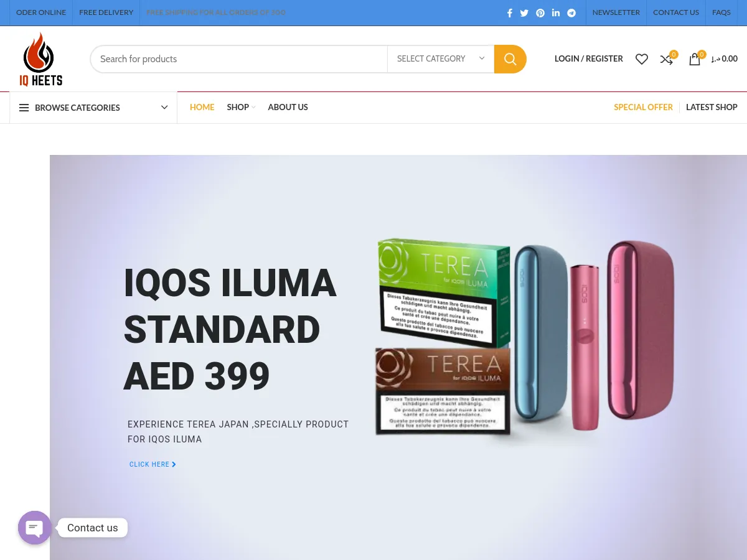Open the purple chat bubble widget
Viewport: 747px width, 560px height.
[35, 528]
